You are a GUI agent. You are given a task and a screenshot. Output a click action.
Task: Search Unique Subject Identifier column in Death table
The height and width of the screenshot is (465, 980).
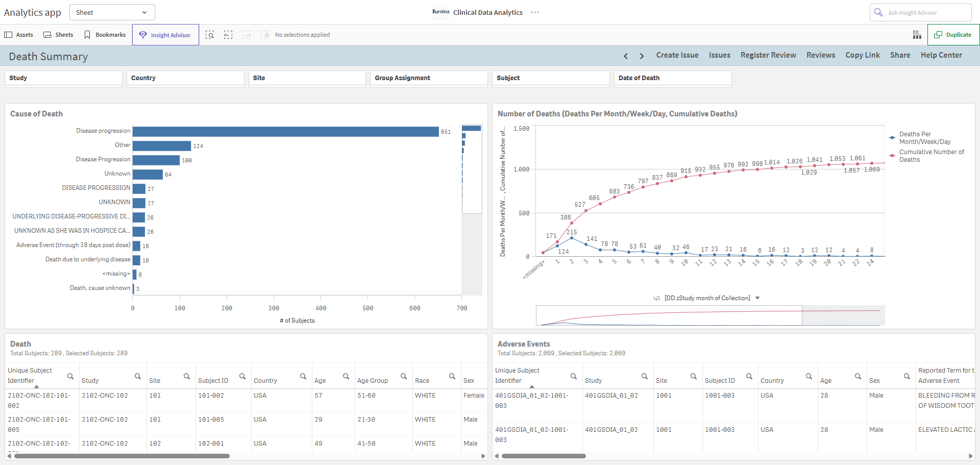point(70,376)
